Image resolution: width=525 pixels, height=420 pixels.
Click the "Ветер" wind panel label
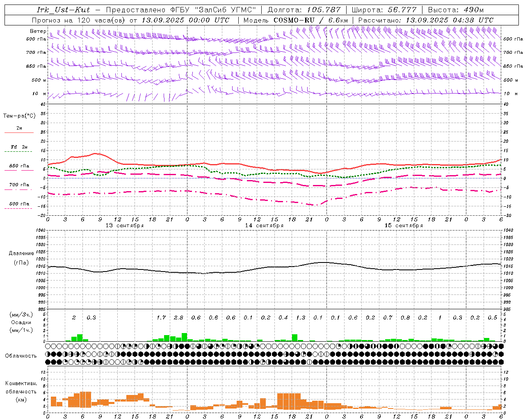38,31
